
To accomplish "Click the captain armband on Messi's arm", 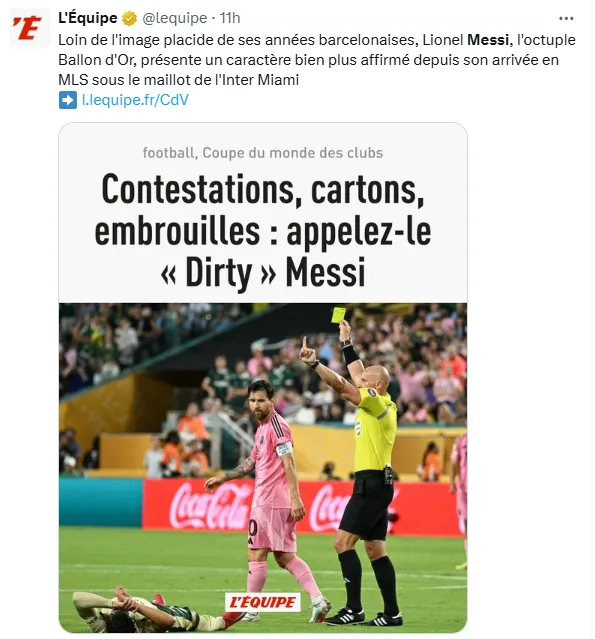I will (284, 449).
